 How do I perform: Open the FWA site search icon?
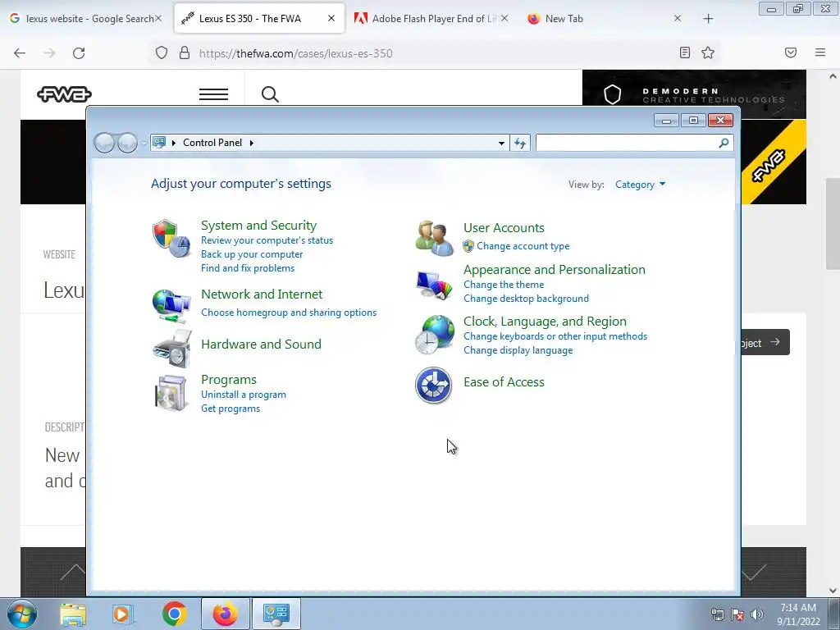pos(270,94)
